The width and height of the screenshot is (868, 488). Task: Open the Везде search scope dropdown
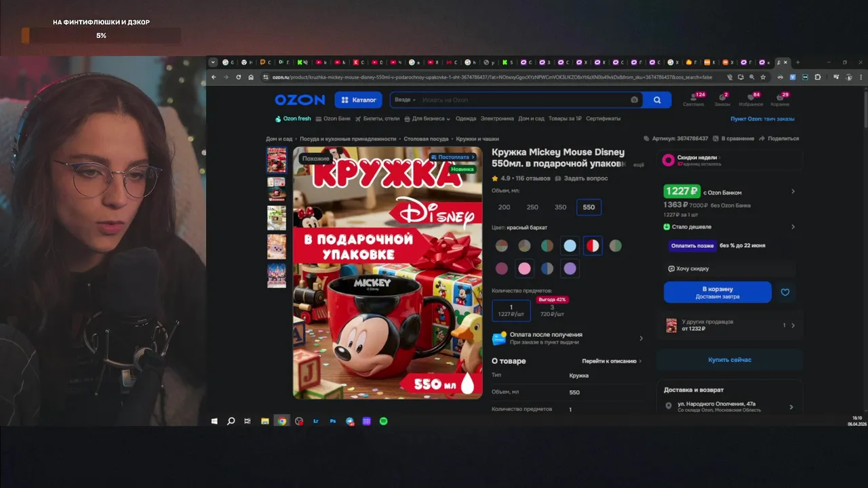coord(405,100)
